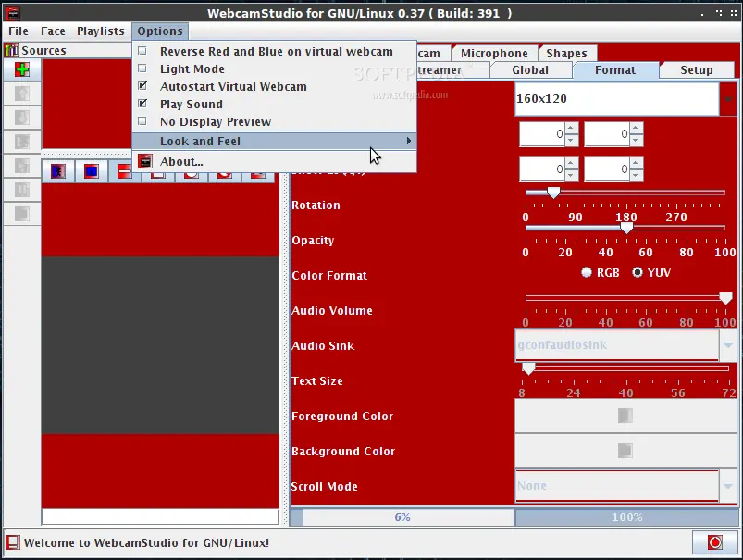743x560 pixels.
Task: Click the first top-row spinner number field
Action: (x=542, y=134)
